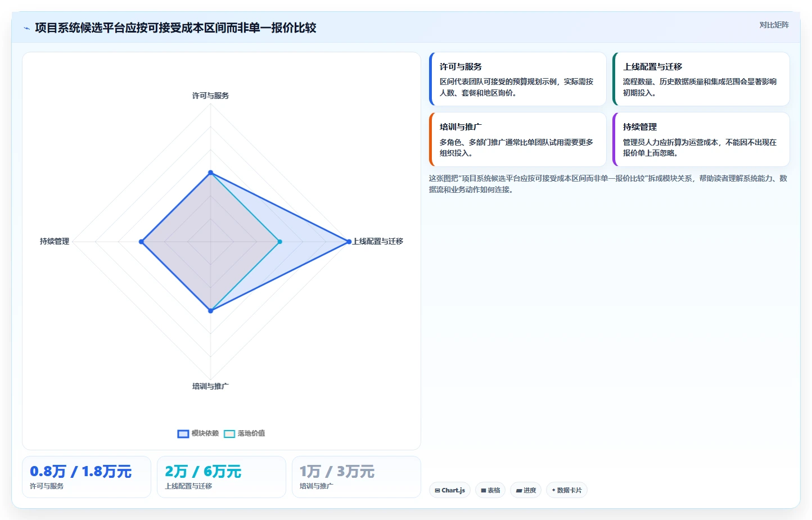Click the summary paragraph starting 这张图把
The height and width of the screenshot is (520, 812).
608,184
